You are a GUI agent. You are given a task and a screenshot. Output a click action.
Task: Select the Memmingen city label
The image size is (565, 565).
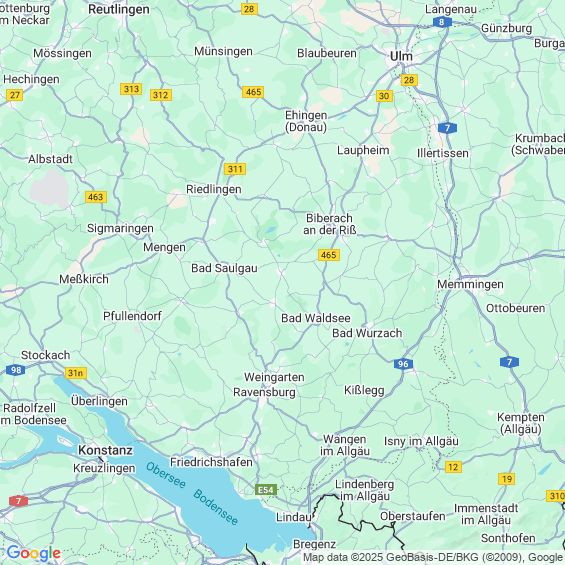pyautogui.click(x=470, y=284)
